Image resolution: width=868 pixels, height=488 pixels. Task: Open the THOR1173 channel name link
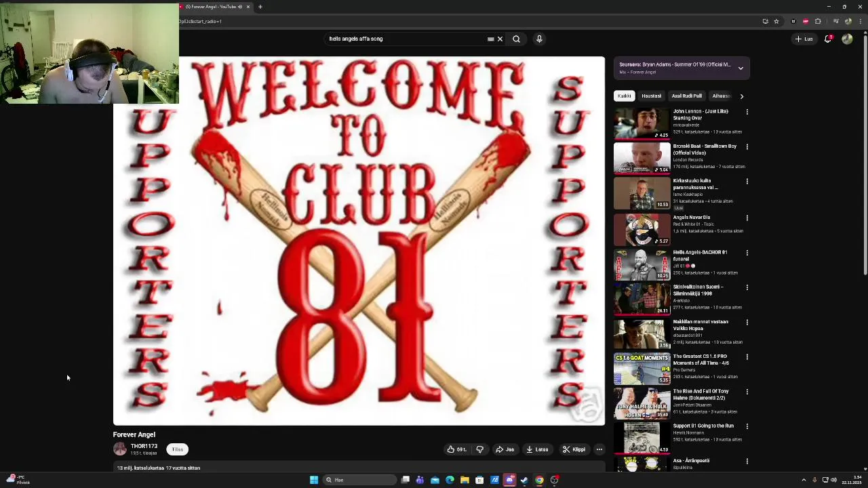point(144,446)
